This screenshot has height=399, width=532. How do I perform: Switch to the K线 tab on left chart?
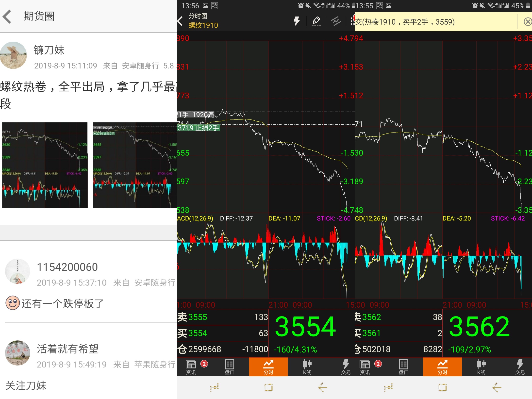click(x=307, y=367)
